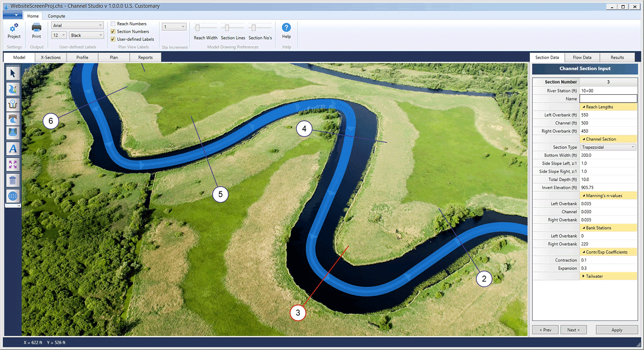Click the Print icon
This screenshot has width=644, height=350.
[36, 28]
